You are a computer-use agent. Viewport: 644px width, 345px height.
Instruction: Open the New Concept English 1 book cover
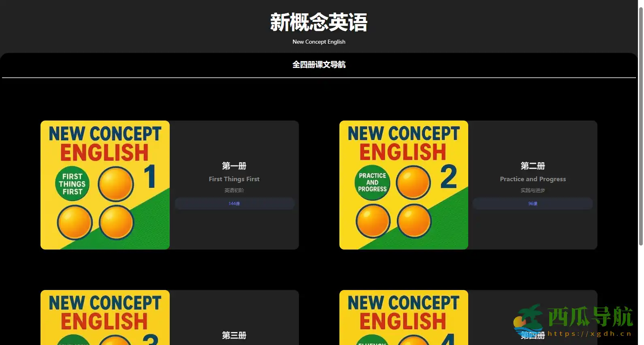(105, 185)
